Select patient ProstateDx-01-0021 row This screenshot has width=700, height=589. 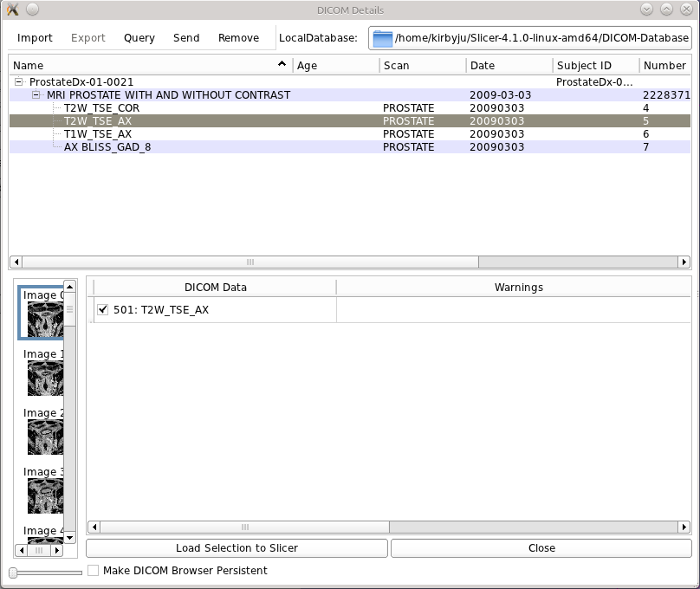point(349,82)
